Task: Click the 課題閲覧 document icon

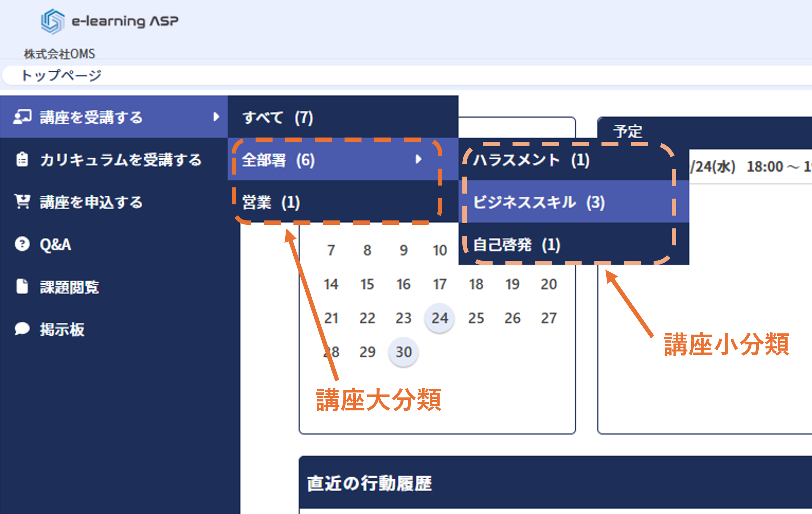Action: 22,286
